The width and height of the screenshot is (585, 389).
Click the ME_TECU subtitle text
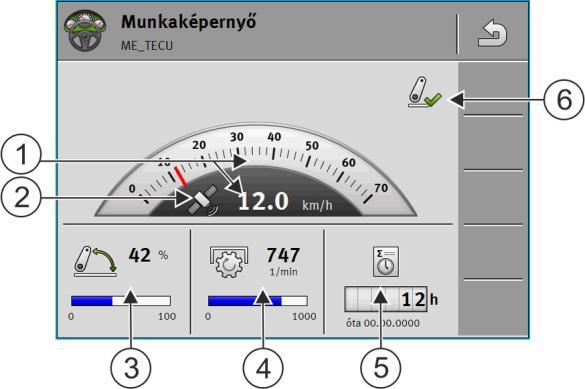coord(147,46)
